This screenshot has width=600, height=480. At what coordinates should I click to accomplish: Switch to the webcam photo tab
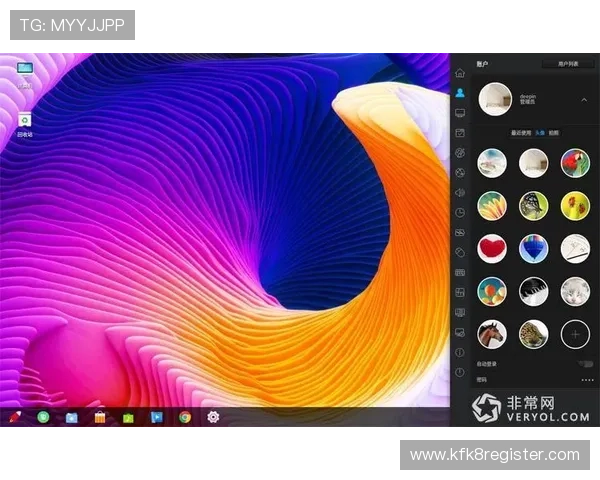tap(554, 133)
